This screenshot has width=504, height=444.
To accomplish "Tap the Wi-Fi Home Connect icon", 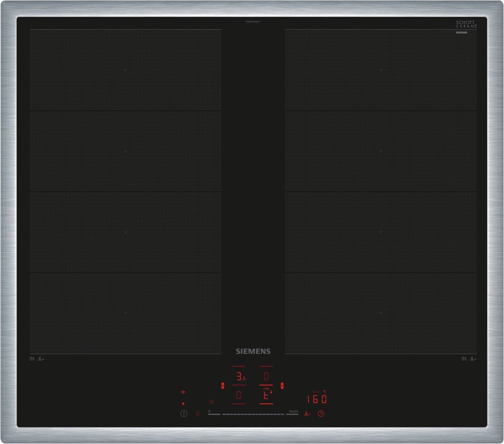I will point(183,392).
